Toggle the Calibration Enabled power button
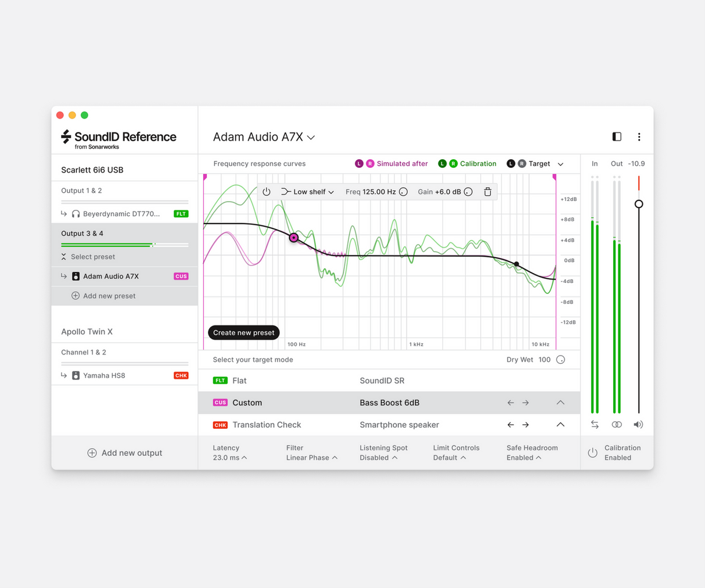 tap(592, 453)
